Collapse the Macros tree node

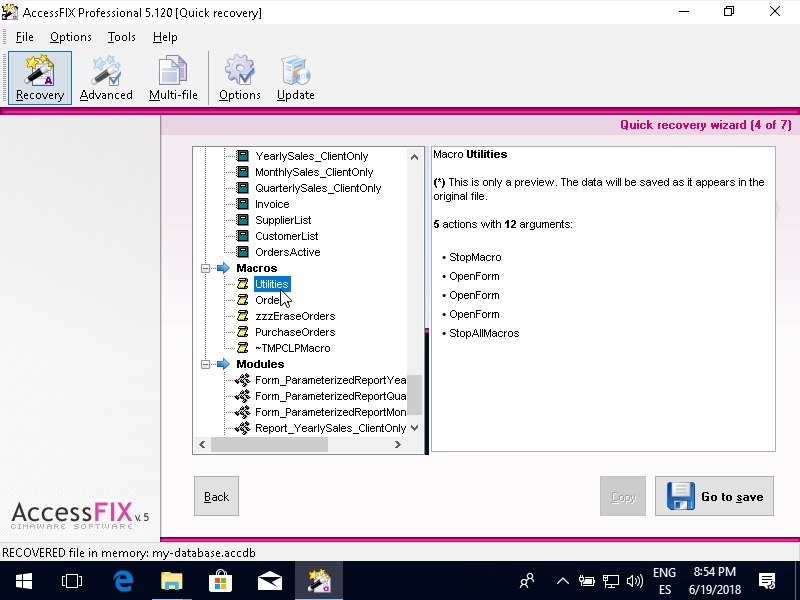tap(206, 268)
